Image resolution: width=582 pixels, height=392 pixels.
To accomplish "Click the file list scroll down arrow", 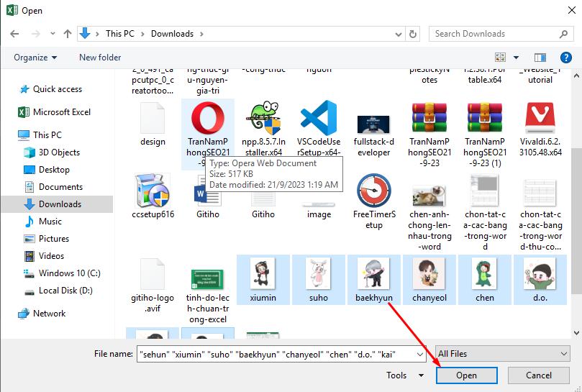I will click(x=576, y=332).
